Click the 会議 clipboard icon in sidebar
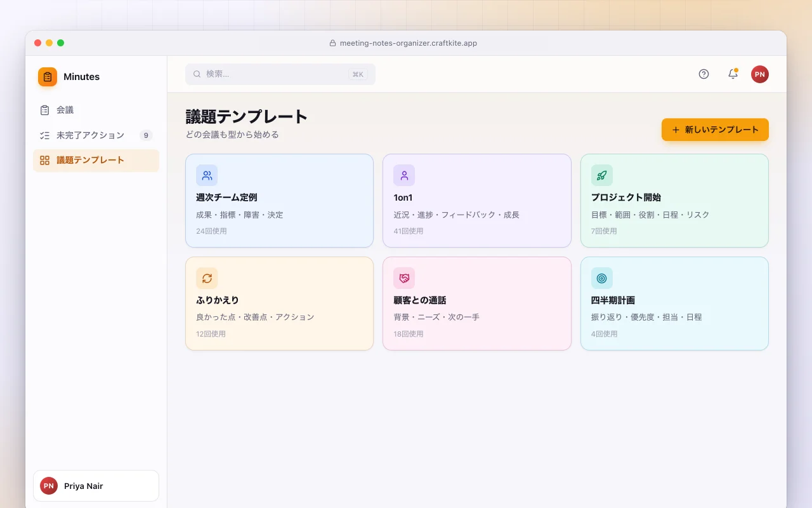This screenshot has height=508, width=812. tap(44, 110)
